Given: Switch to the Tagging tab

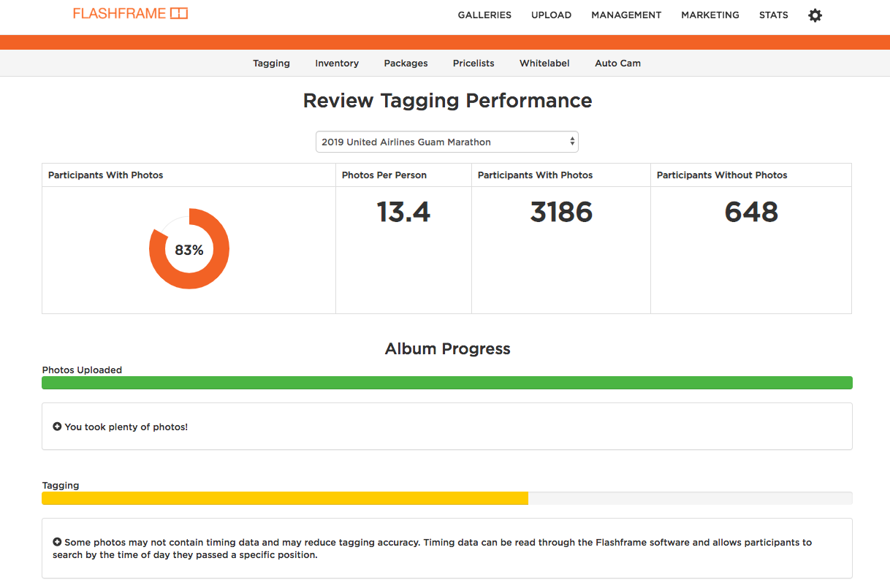Looking at the screenshot, I should 271,64.
